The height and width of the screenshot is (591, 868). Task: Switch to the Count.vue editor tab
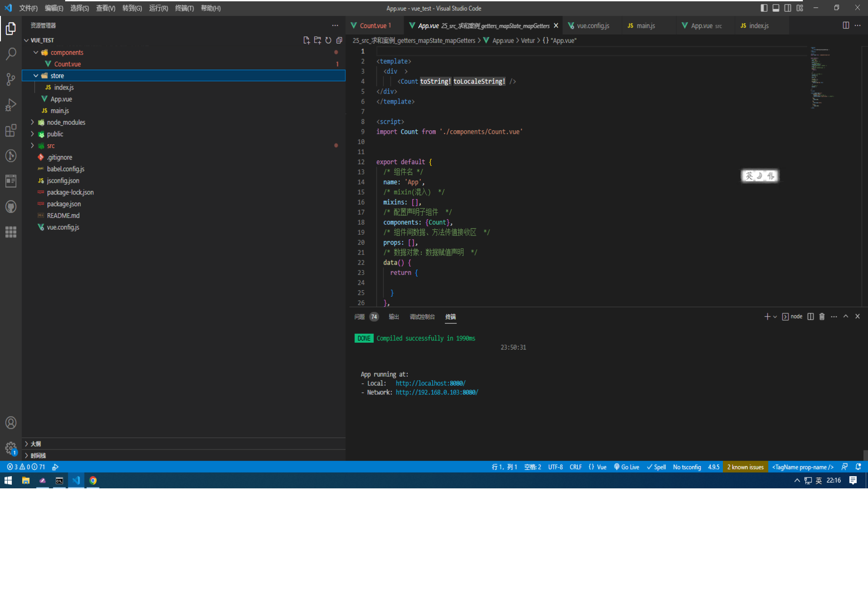[375, 26]
